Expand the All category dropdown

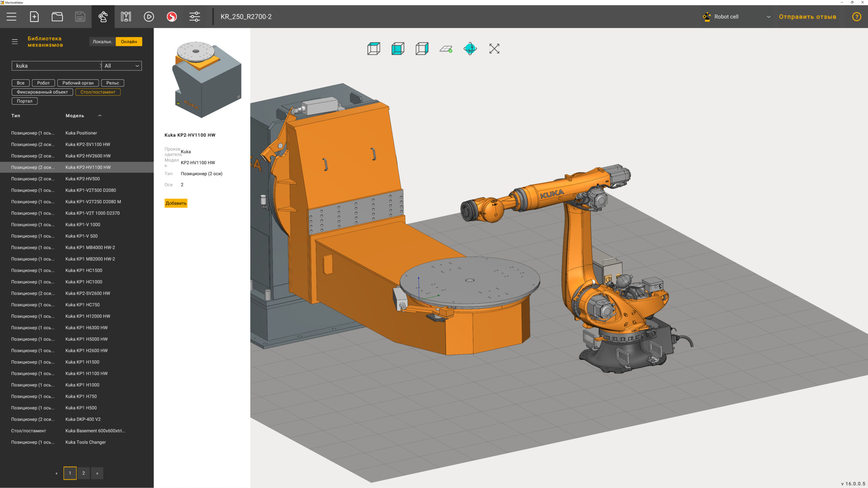point(122,66)
